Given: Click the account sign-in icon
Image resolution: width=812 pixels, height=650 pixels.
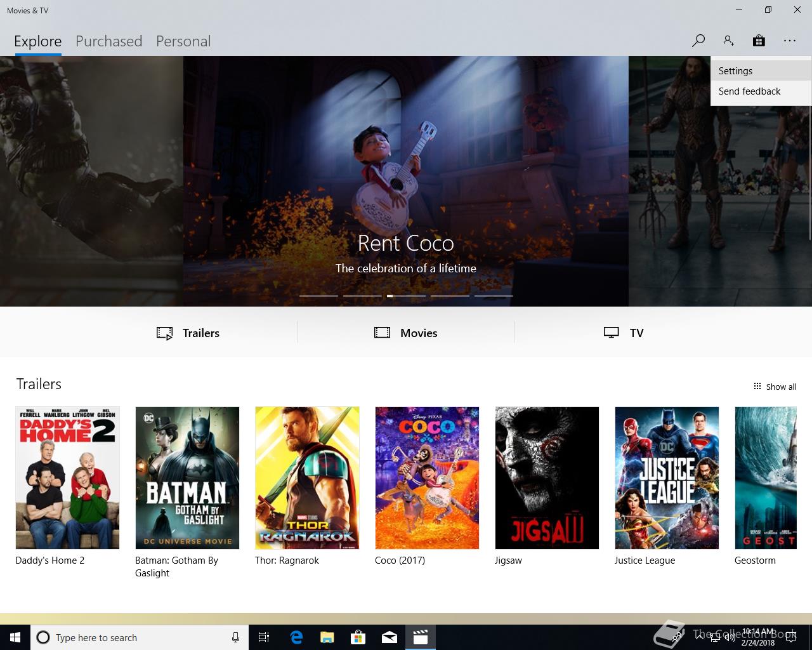Looking at the screenshot, I should coord(728,41).
